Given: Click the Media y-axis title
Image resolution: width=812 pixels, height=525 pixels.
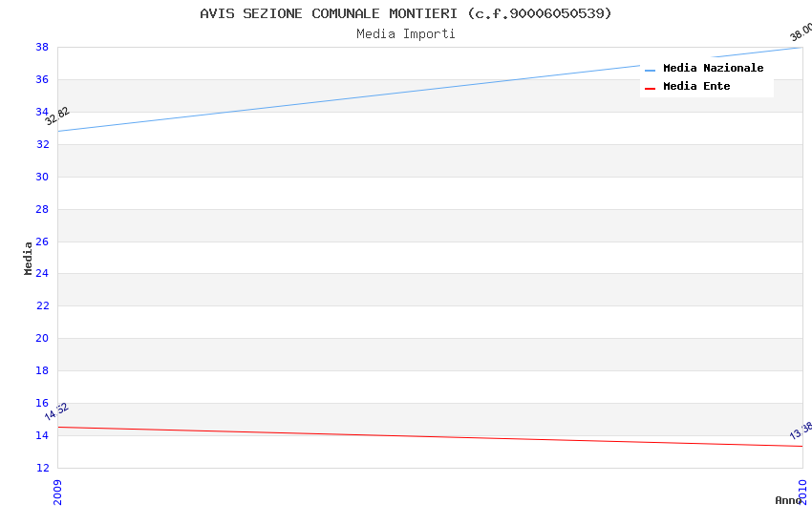Looking at the screenshot, I should pos(28,258).
